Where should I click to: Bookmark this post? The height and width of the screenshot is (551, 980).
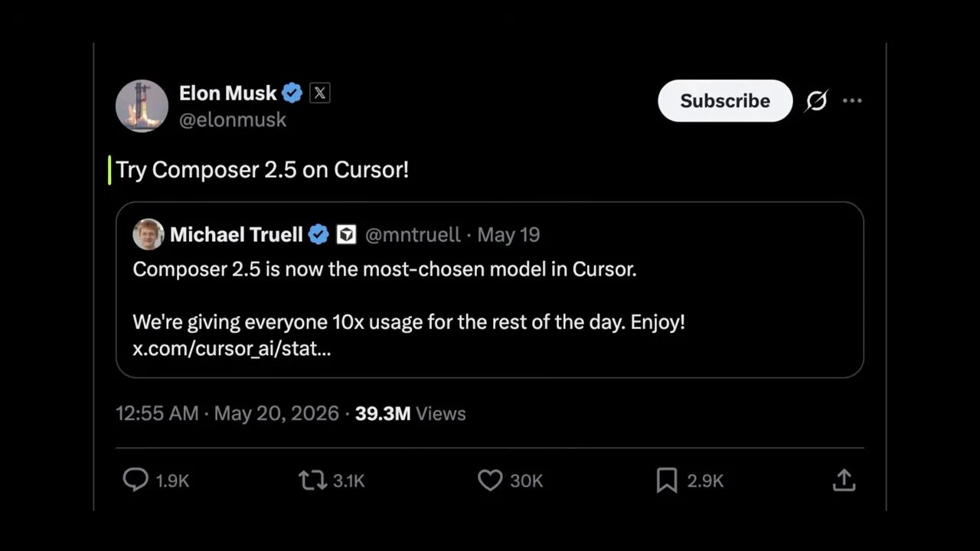667,480
